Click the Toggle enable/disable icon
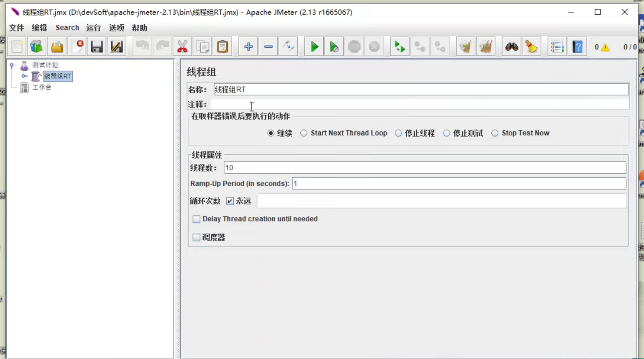Image resolution: width=644 pixels, height=359 pixels. (x=288, y=46)
